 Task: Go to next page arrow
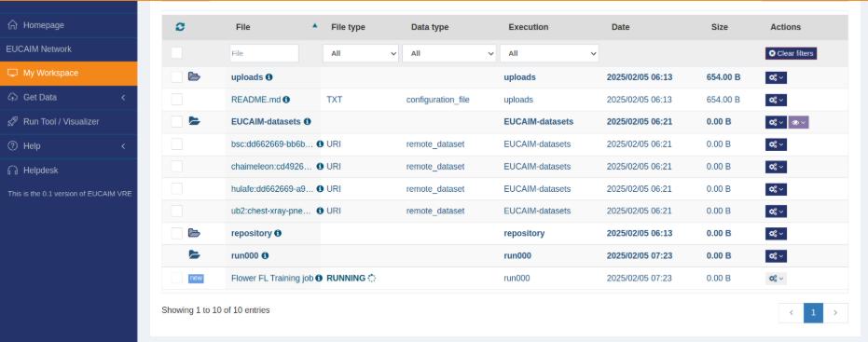pyautogui.click(x=835, y=313)
